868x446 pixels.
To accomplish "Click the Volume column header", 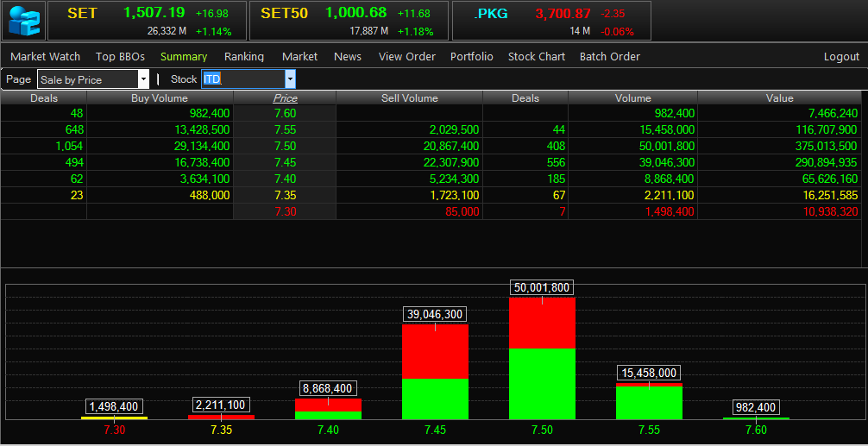I will point(632,98).
